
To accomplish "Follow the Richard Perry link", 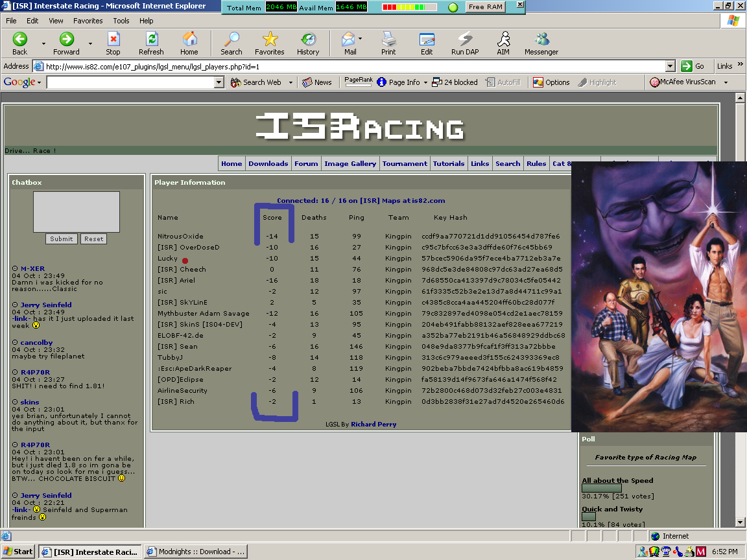I will click(x=373, y=425).
